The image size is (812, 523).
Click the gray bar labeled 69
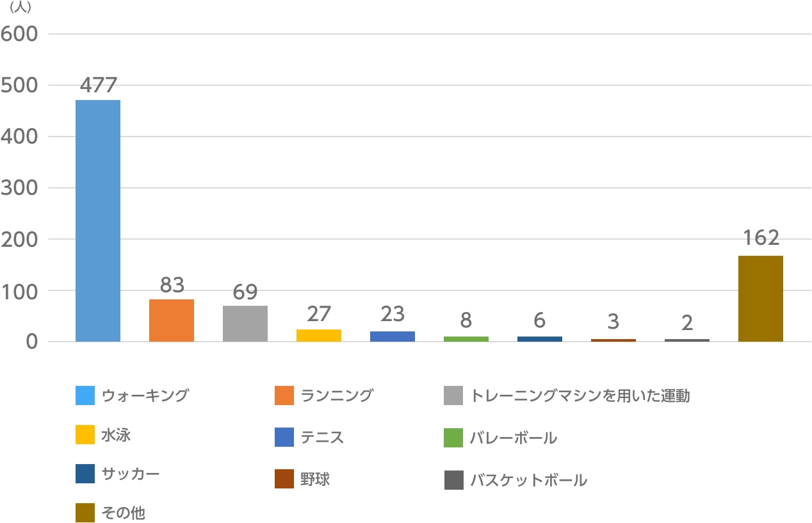(x=245, y=324)
